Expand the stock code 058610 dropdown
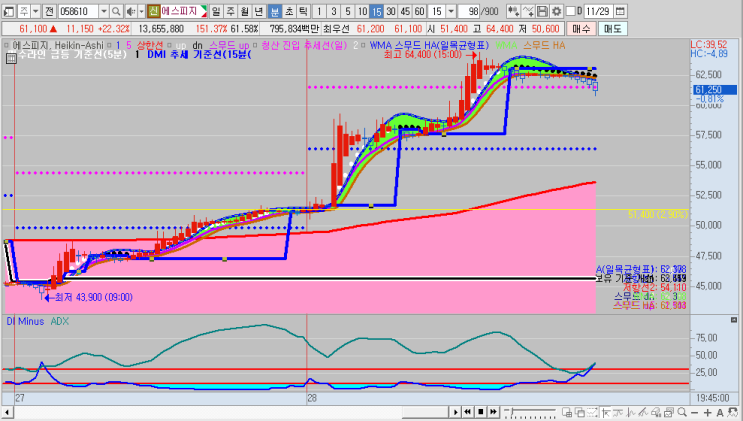743x421 pixels. click(x=103, y=11)
